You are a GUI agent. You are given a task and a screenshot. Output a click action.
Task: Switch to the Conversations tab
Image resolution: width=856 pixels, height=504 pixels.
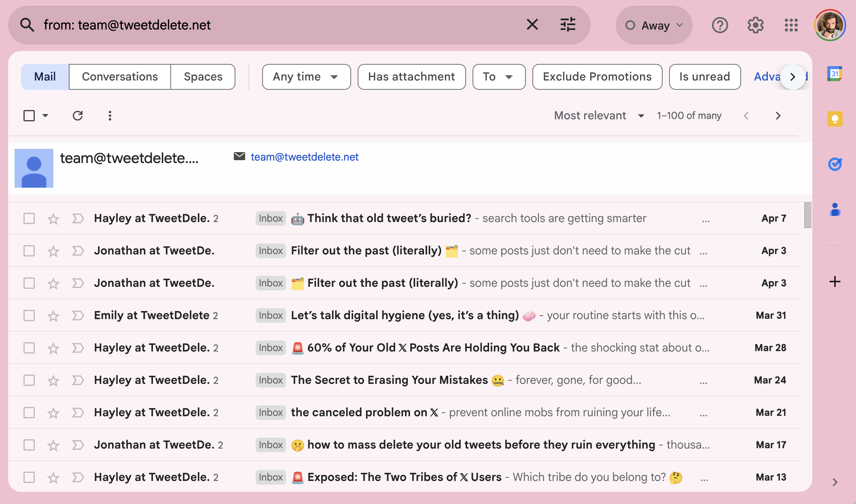tap(120, 76)
